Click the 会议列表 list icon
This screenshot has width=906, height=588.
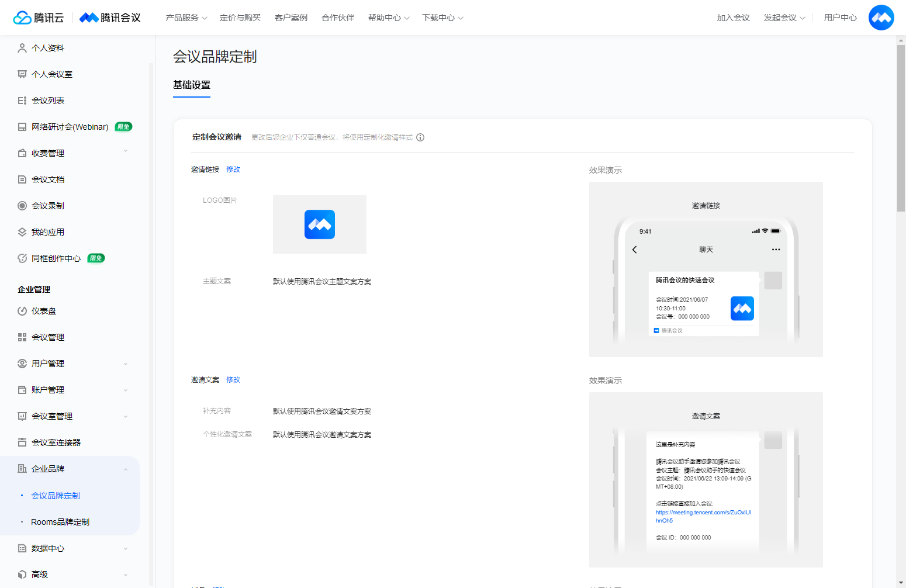[22, 101]
